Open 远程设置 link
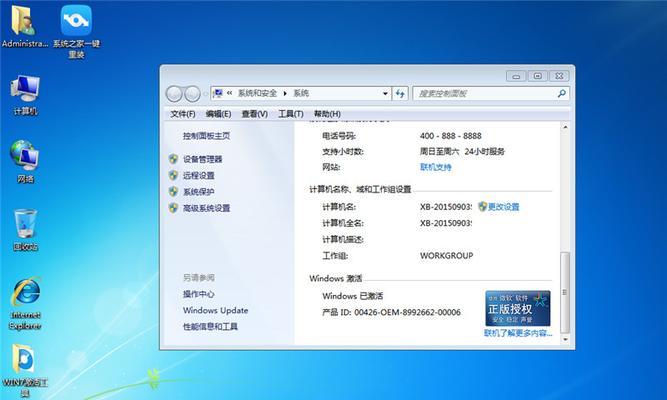The height and width of the screenshot is (400, 667). pos(199,175)
